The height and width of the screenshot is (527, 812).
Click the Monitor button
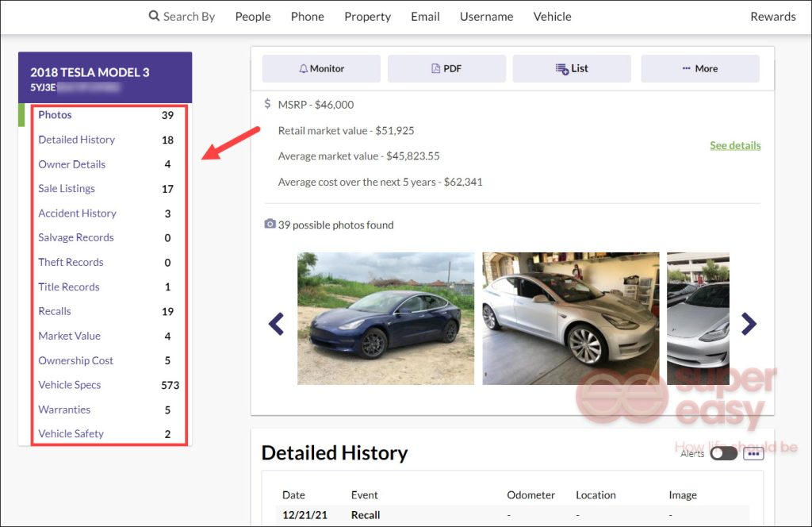(x=321, y=68)
